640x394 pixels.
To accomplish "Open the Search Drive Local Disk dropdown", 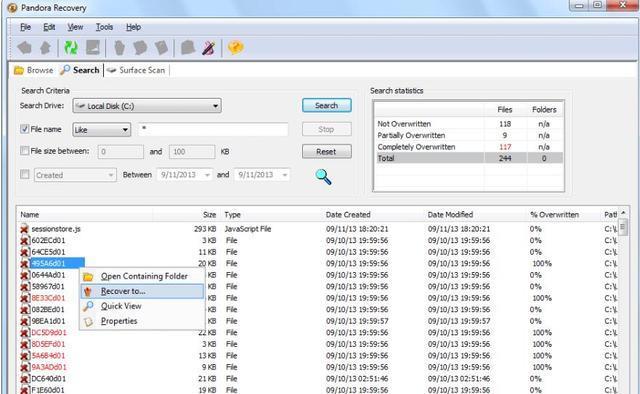I will click(147, 106).
